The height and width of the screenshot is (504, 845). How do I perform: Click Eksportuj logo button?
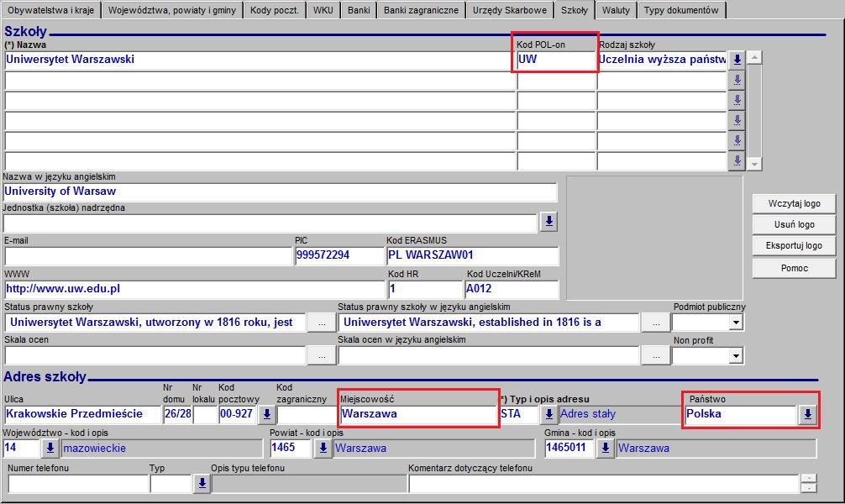(794, 246)
